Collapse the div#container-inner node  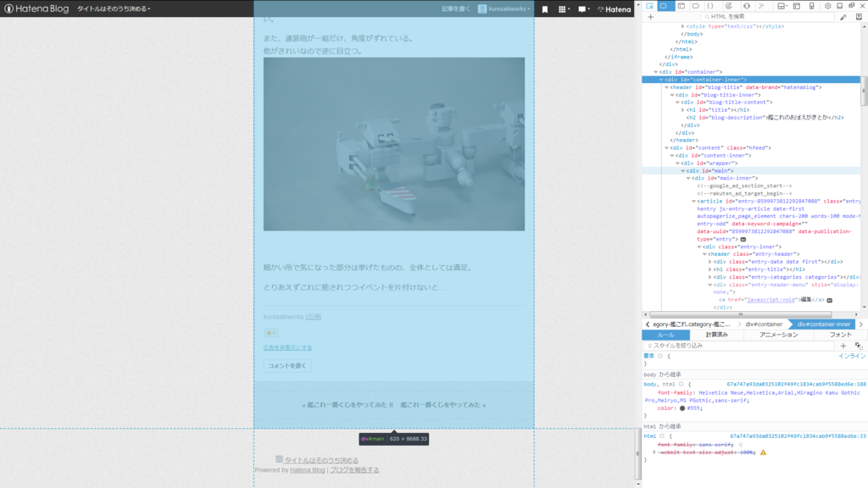coord(661,80)
